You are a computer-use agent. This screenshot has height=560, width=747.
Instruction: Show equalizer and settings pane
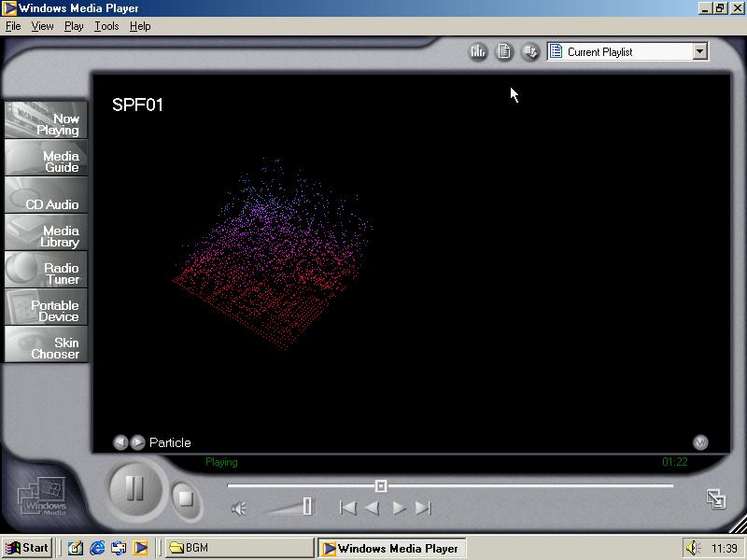tap(478, 52)
